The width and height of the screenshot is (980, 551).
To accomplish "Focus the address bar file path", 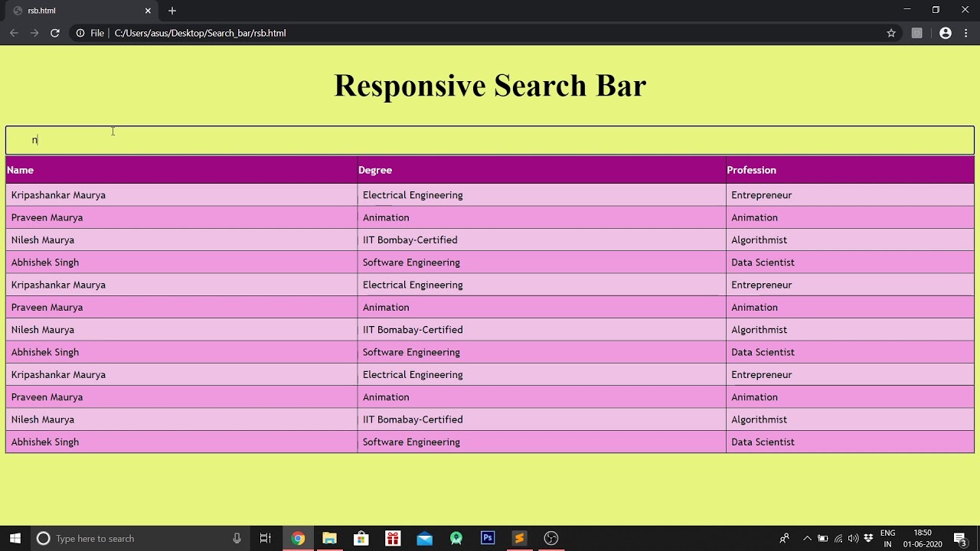I will click(200, 33).
